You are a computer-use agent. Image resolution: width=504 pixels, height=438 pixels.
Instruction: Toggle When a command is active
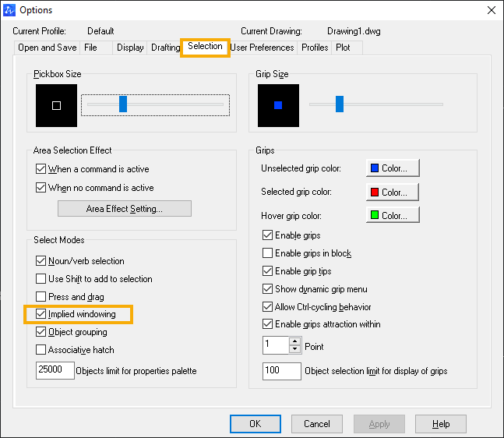point(41,169)
